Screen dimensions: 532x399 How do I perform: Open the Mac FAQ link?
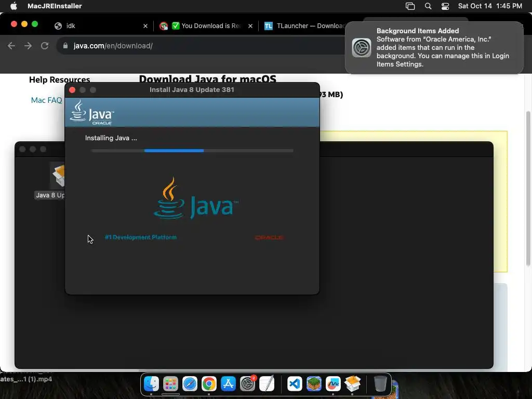[x=46, y=100]
